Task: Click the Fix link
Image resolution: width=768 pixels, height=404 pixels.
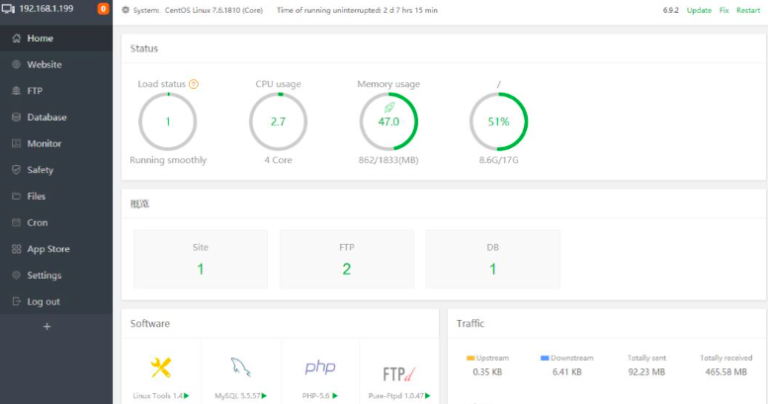Action: point(723,10)
